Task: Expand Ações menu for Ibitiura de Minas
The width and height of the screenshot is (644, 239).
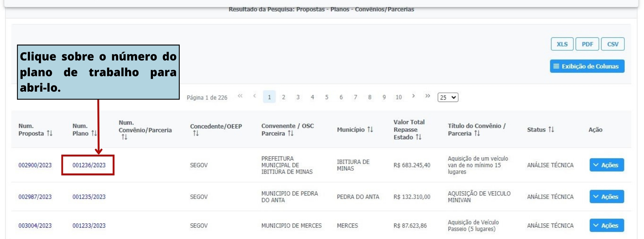Action: point(606,165)
